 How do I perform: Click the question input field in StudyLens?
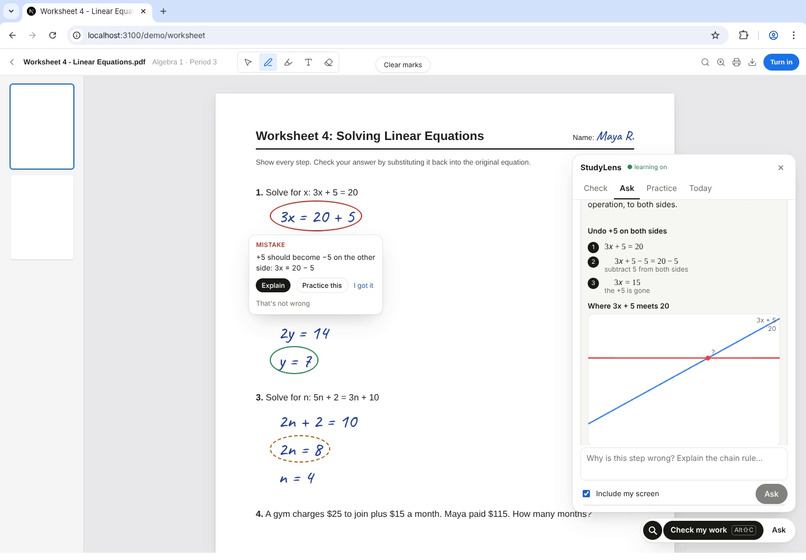(683, 464)
